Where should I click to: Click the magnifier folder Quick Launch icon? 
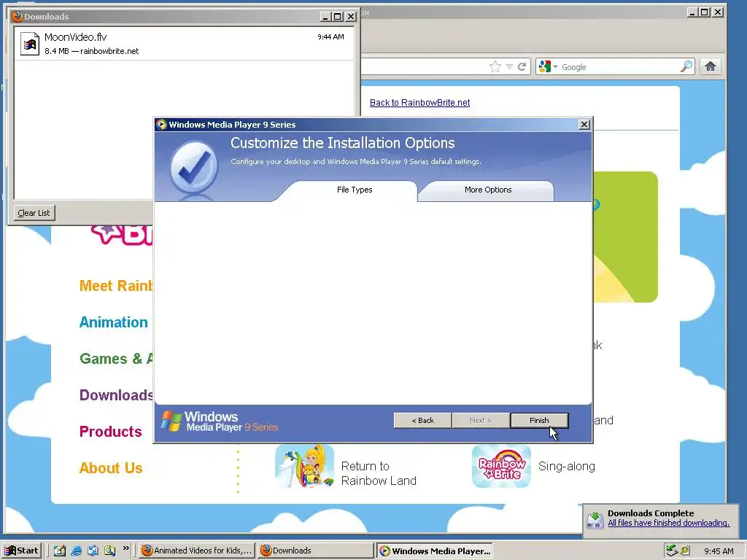[109, 551]
